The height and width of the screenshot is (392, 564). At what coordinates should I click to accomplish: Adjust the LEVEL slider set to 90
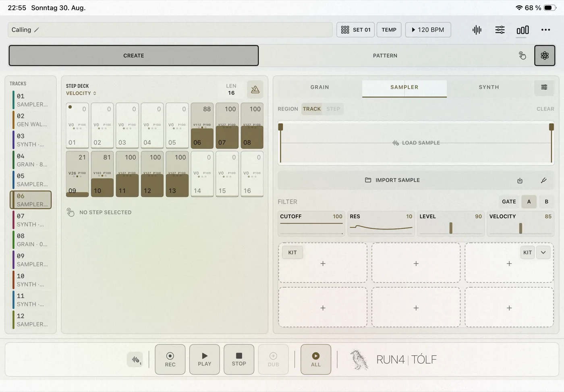tap(450, 224)
